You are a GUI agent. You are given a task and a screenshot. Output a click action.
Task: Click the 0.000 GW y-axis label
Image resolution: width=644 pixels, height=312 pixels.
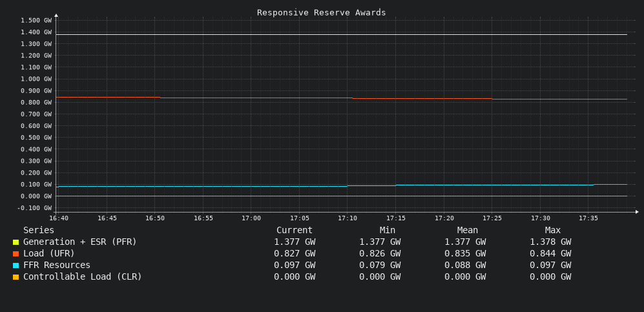tap(36, 196)
